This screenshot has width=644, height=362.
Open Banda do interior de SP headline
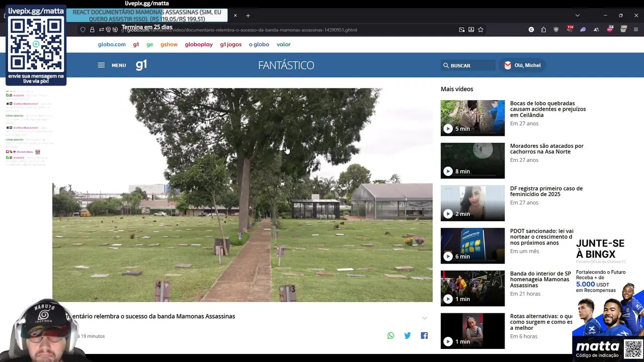(x=540, y=280)
